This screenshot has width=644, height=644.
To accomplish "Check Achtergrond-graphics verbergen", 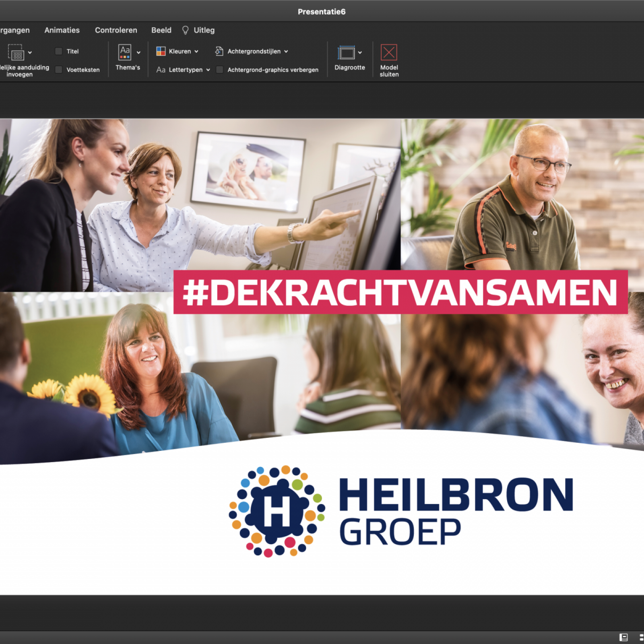I will point(220,70).
